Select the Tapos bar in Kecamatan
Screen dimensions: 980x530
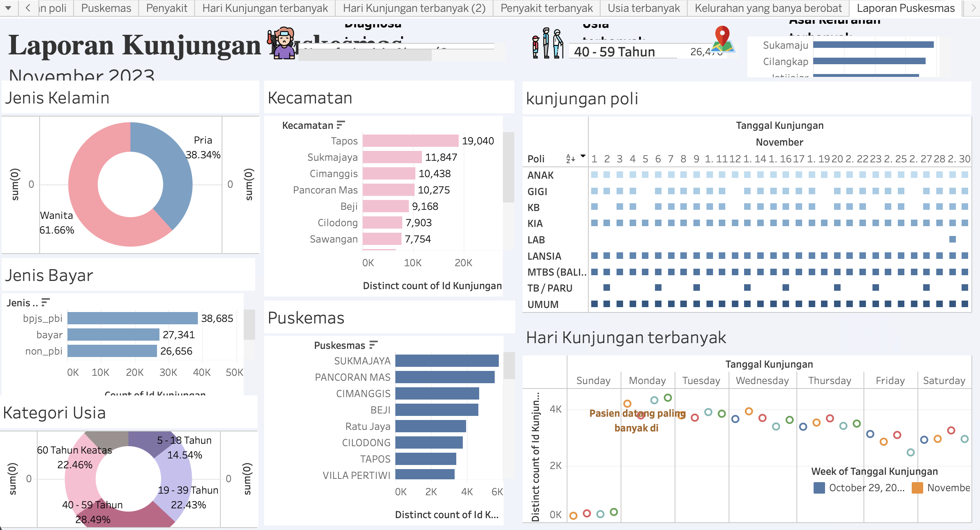(x=410, y=141)
